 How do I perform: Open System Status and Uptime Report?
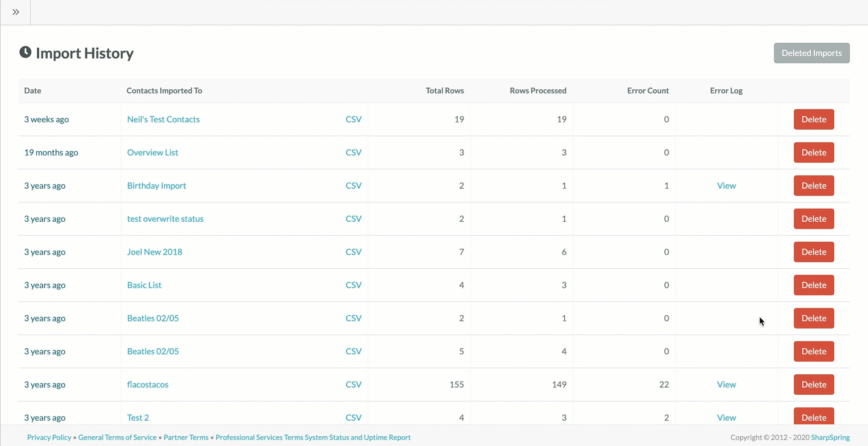[x=357, y=438]
